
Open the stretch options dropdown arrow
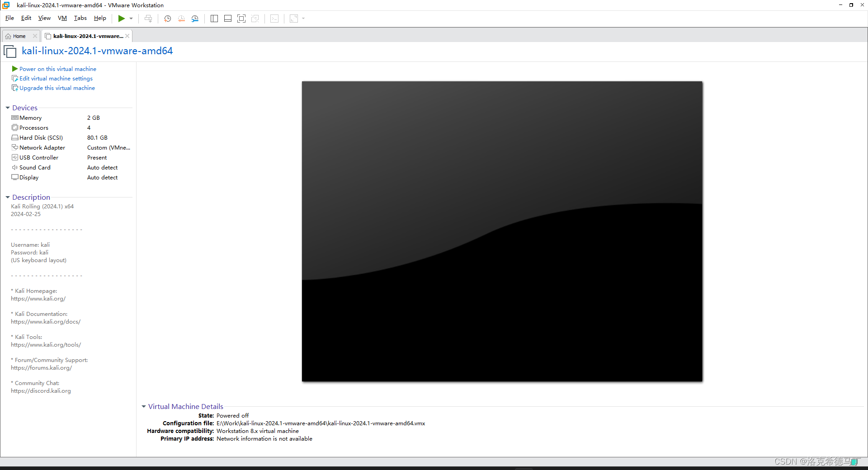303,19
